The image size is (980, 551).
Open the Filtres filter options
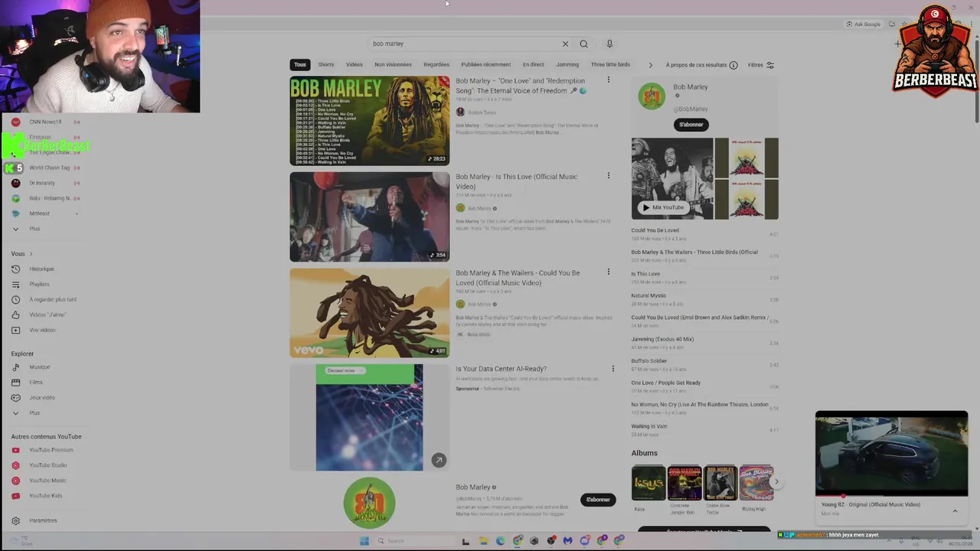pyautogui.click(x=761, y=65)
